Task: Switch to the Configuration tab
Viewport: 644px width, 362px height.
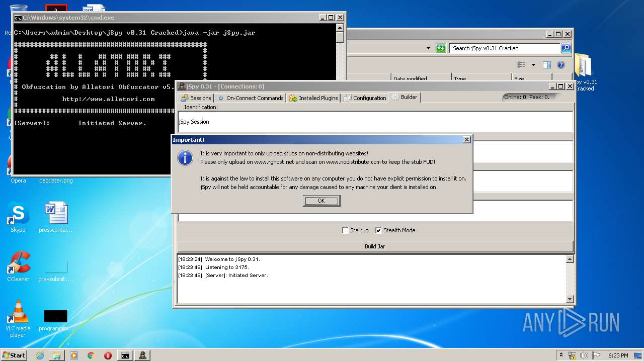Action: [365, 98]
